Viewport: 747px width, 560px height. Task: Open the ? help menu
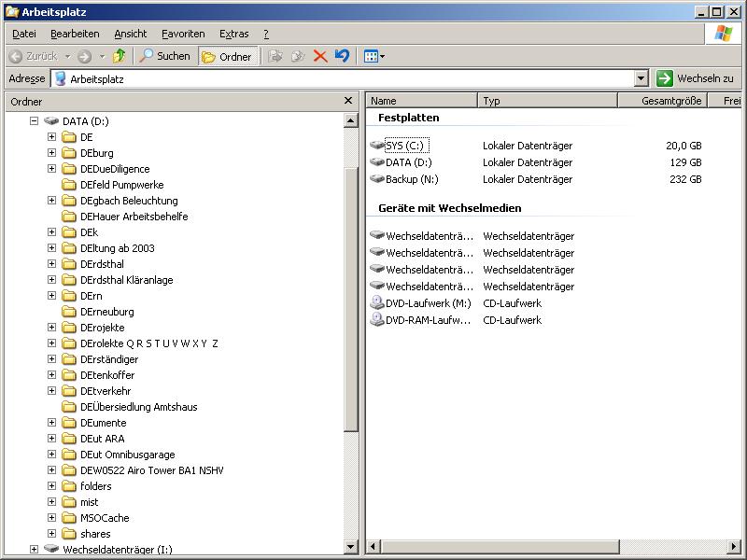coord(266,34)
